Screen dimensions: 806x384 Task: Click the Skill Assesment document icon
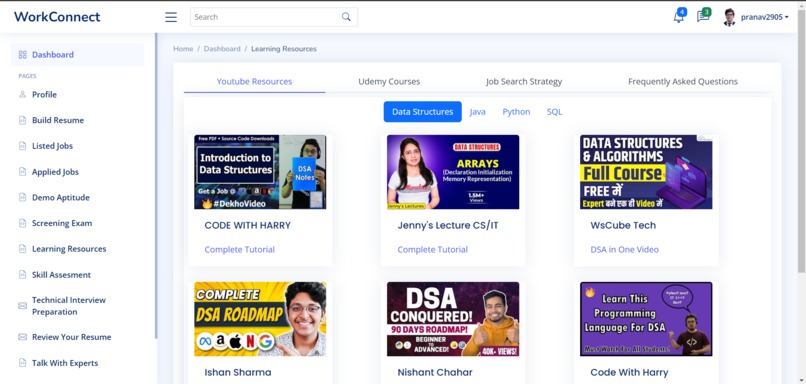(x=22, y=275)
